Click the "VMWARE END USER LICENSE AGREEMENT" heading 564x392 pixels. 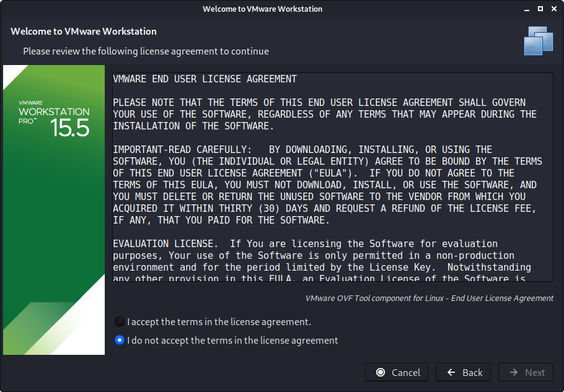click(205, 79)
